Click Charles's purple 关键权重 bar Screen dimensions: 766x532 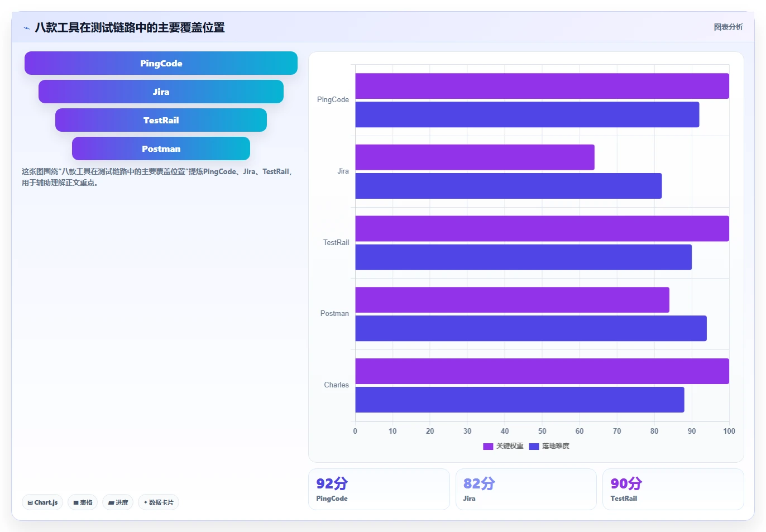(542, 371)
